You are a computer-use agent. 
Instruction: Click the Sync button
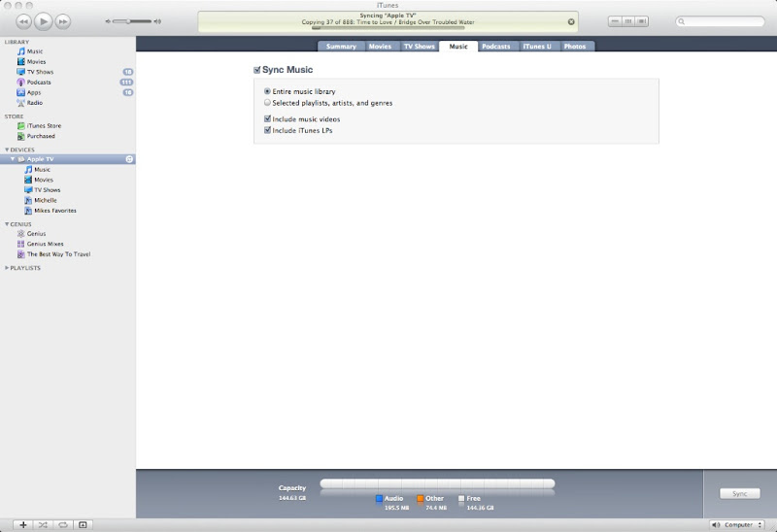pos(739,493)
